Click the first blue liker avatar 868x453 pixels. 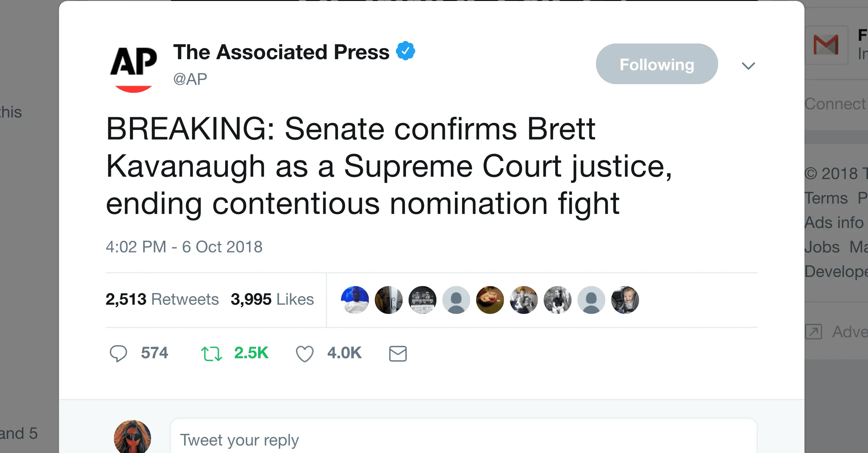[355, 300]
